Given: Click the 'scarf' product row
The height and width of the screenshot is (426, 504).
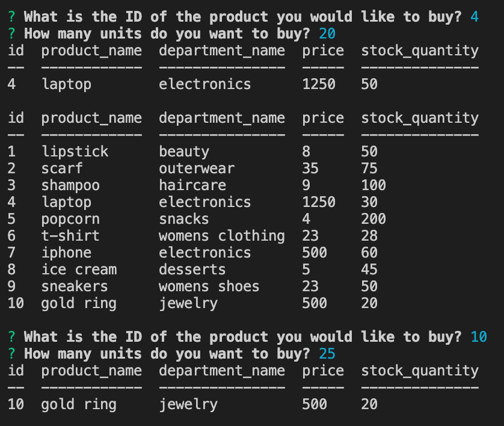Looking at the screenshot, I should coord(62,168).
